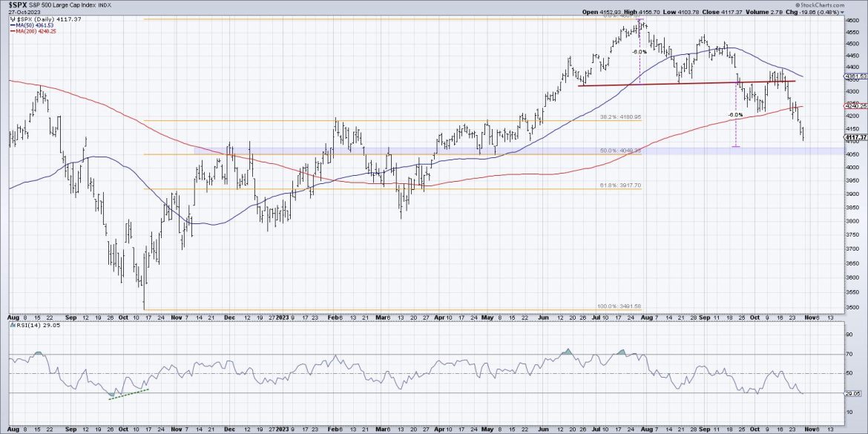Click the blue MA(50) legend color line
The image size is (868, 434).
click(x=14, y=25)
